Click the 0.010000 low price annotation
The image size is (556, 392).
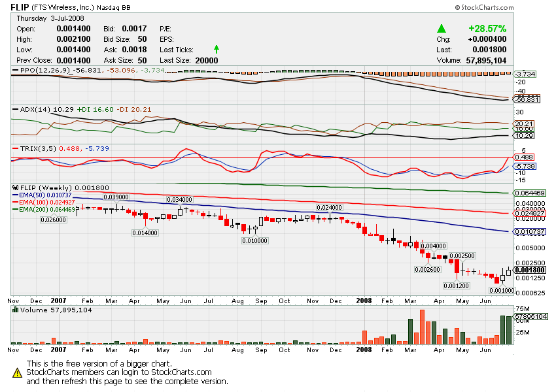click(254, 241)
